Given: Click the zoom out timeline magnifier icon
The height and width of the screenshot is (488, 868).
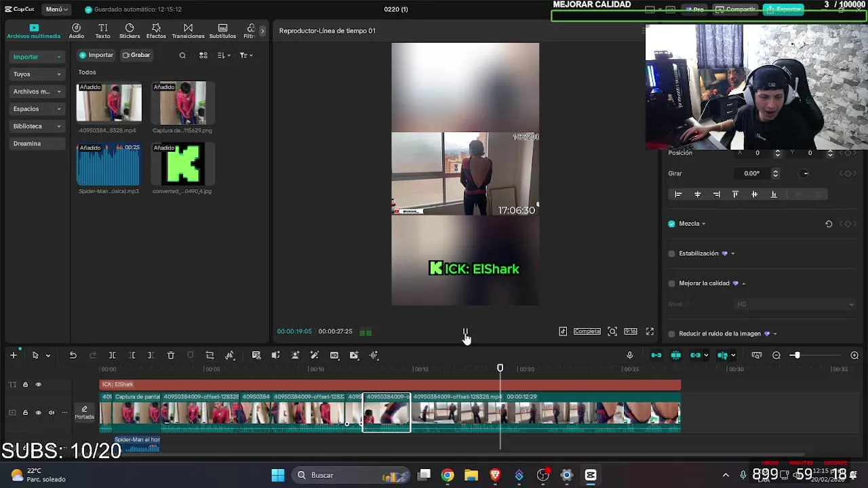Looking at the screenshot, I should tap(776, 355).
